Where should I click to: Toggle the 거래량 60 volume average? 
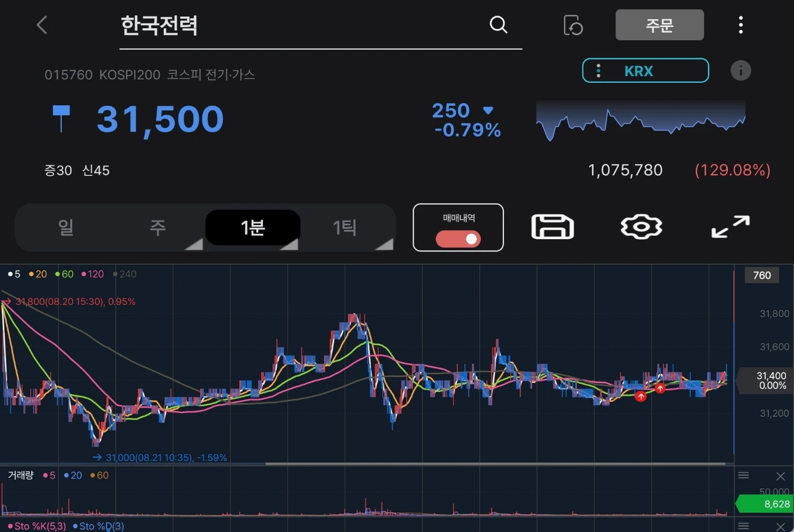tap(99, 475)
